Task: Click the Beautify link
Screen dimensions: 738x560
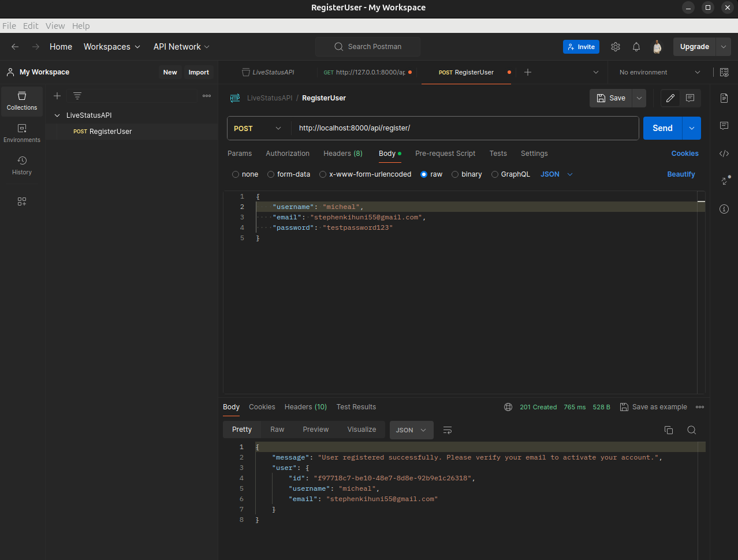Action: [681, 174]
